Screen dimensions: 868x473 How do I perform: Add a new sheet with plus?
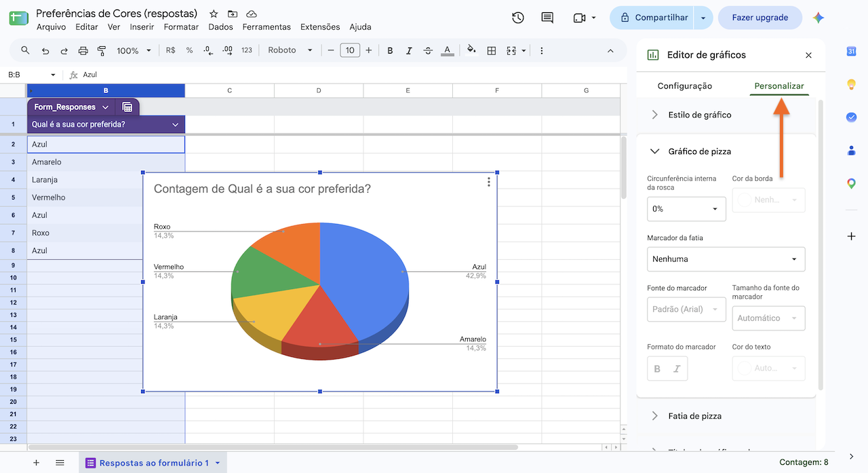pyautogui.click(x=37, y=463)
